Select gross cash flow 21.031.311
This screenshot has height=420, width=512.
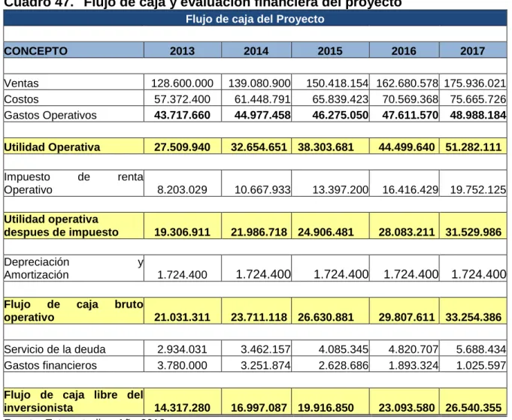[182, 317]
